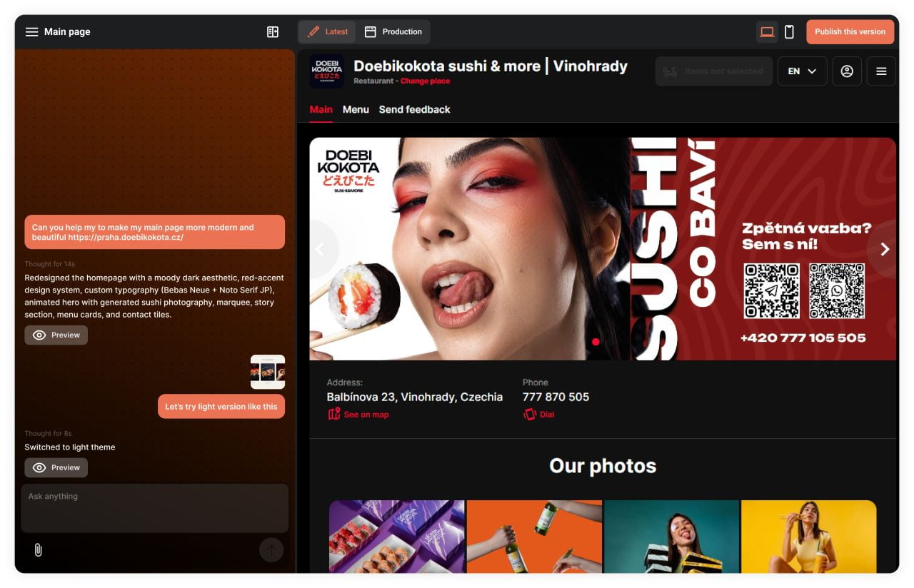Viewport: 914px width, 588px height.
Task: Click the Our photos heading
Action: tap(603, 466)
